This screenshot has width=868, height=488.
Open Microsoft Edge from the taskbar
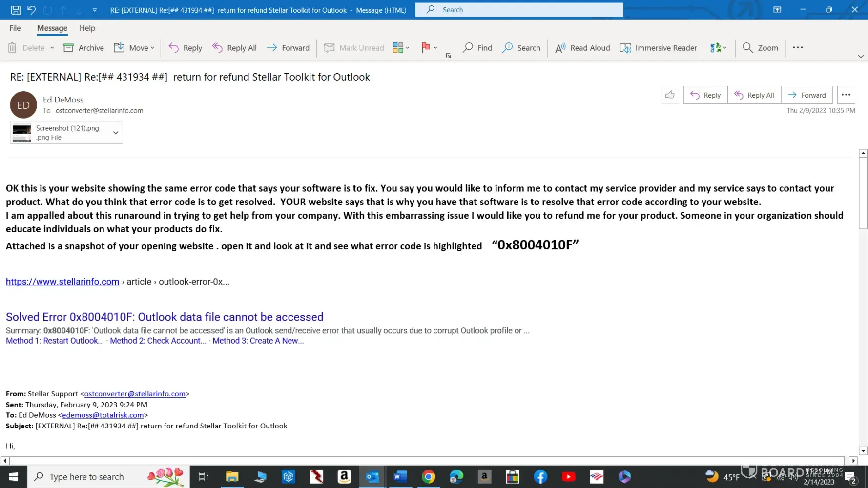[456, 477]
